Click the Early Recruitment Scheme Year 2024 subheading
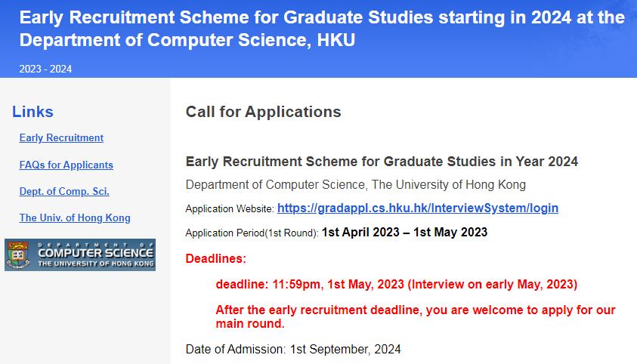 tap(382, 162)
